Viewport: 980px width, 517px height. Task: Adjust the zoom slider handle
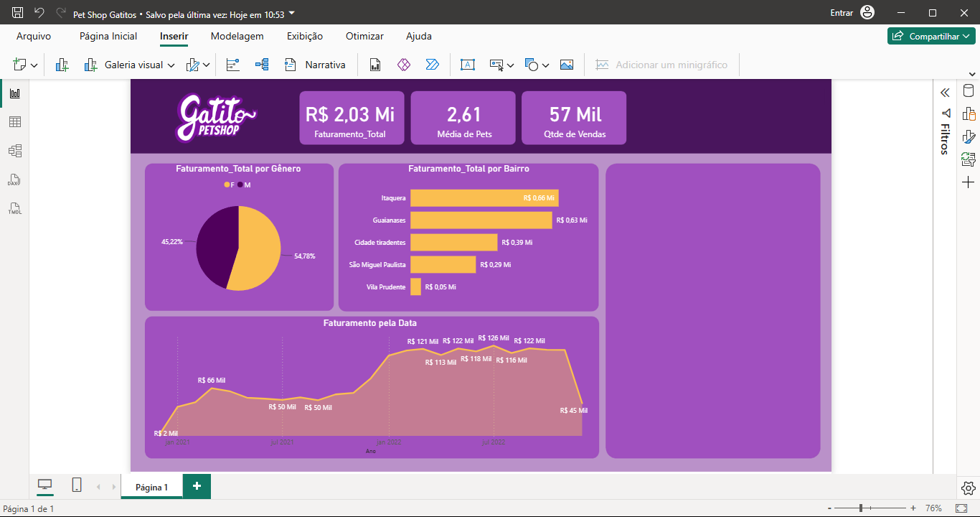pyautogui.click(x=861, y=508)
